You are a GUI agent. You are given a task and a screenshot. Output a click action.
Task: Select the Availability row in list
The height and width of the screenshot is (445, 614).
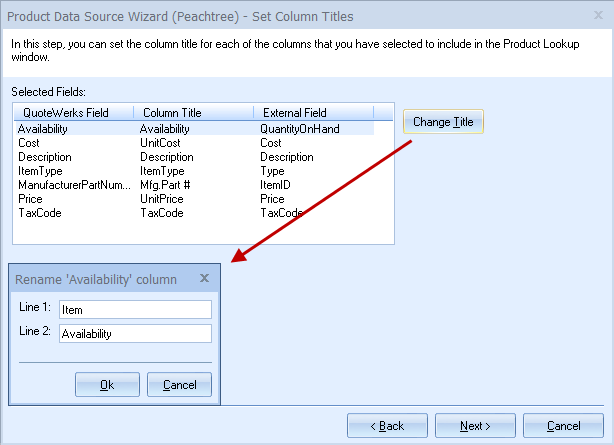tap(195, 128)
